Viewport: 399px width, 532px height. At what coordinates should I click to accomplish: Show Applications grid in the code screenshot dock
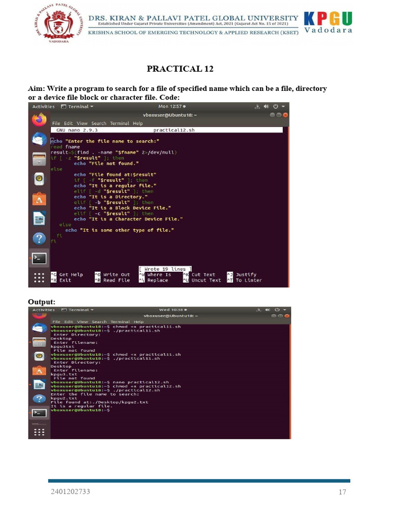[39, 277]
